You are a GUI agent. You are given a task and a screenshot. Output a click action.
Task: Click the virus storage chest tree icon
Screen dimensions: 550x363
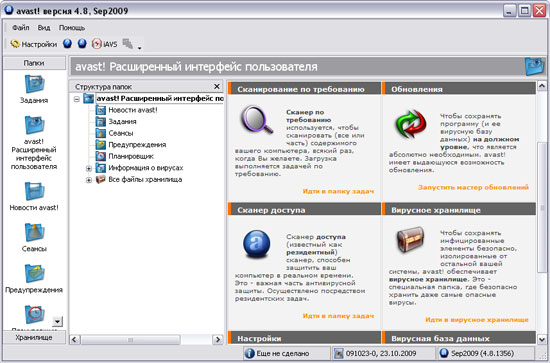(101, 180)
